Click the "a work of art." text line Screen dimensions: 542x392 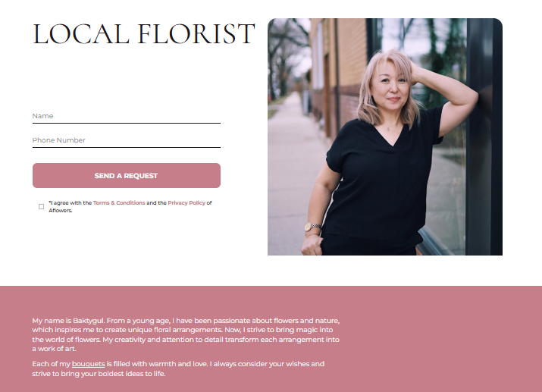[55, 349]
